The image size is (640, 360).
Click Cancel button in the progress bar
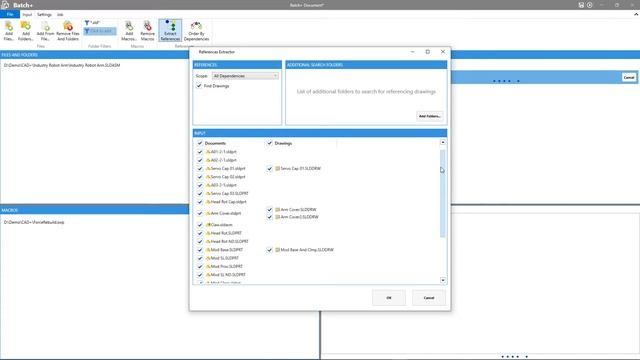tap(629, 78)
